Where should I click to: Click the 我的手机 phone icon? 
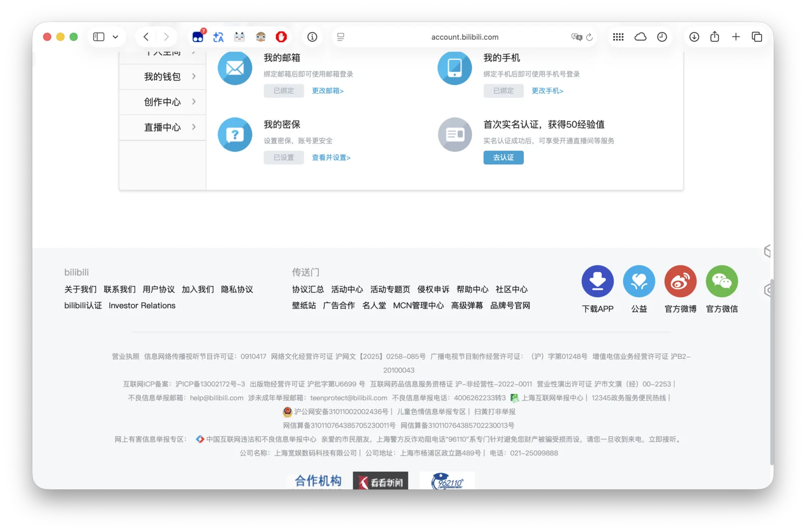[454, 68]
